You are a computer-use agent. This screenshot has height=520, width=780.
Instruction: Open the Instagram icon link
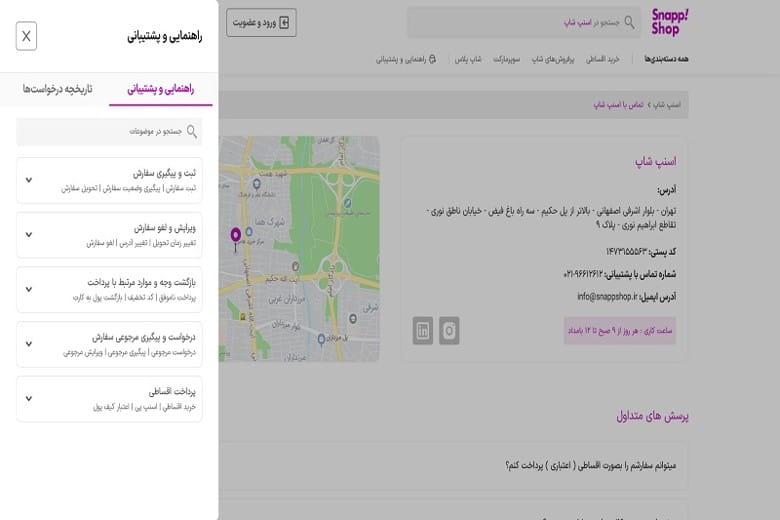tap(449, 330)
